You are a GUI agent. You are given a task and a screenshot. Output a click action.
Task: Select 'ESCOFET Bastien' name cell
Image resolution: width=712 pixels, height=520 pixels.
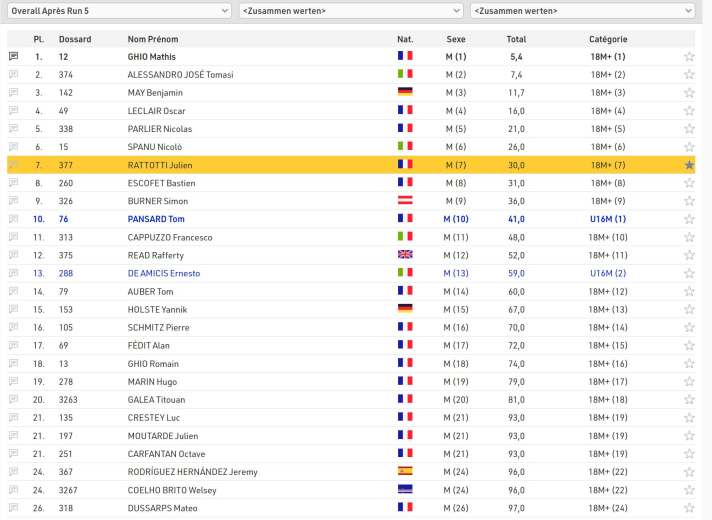[161, 183]
